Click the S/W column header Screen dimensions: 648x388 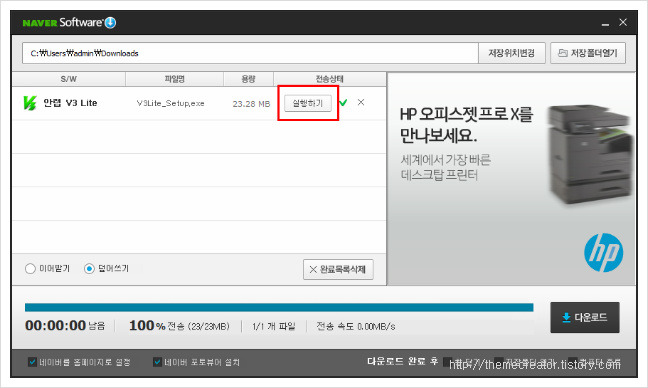pos(69,79)
